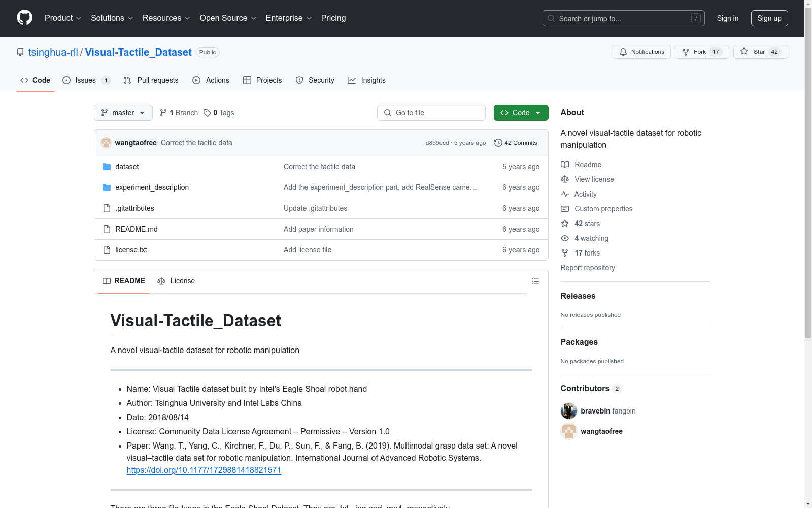This screenshot has width=812, height=508.
Task: Open the experiment_description folder
Action: (152, 187)
